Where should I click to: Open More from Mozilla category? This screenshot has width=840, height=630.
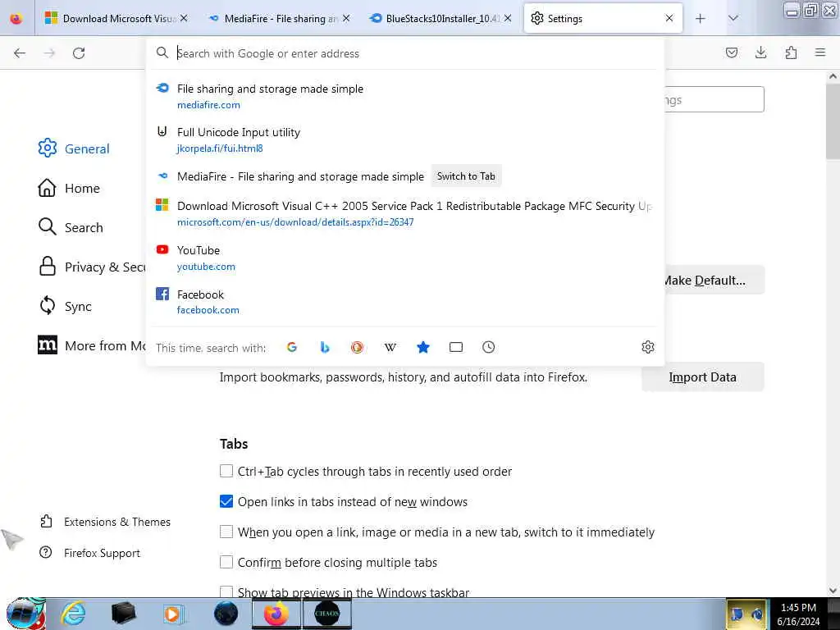(x=91, y=345)
